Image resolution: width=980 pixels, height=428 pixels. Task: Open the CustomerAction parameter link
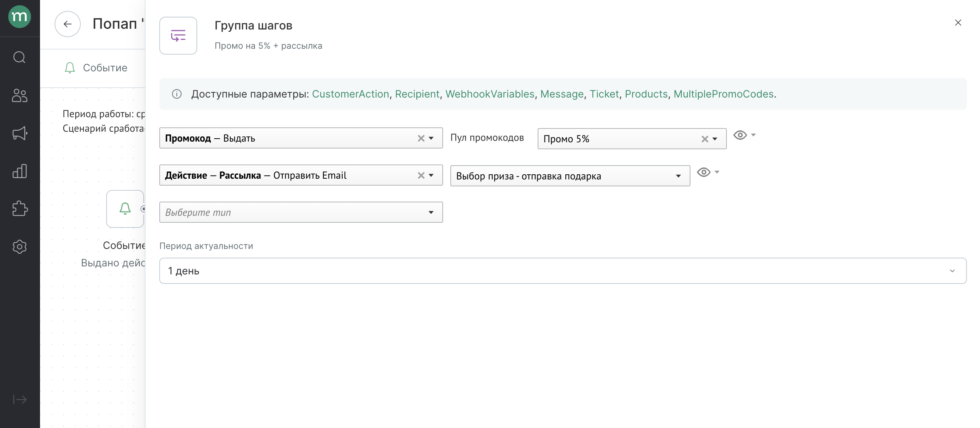click(350, 94)
